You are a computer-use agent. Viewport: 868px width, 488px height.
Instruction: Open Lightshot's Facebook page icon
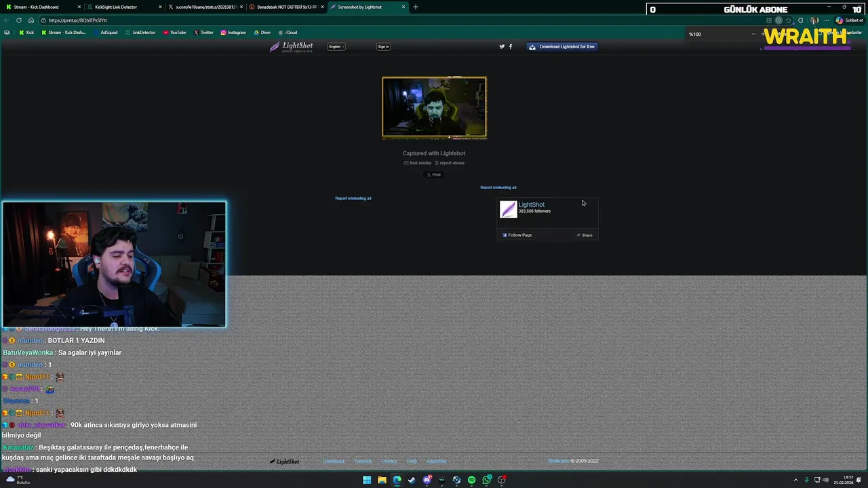[x=511, y=47]
